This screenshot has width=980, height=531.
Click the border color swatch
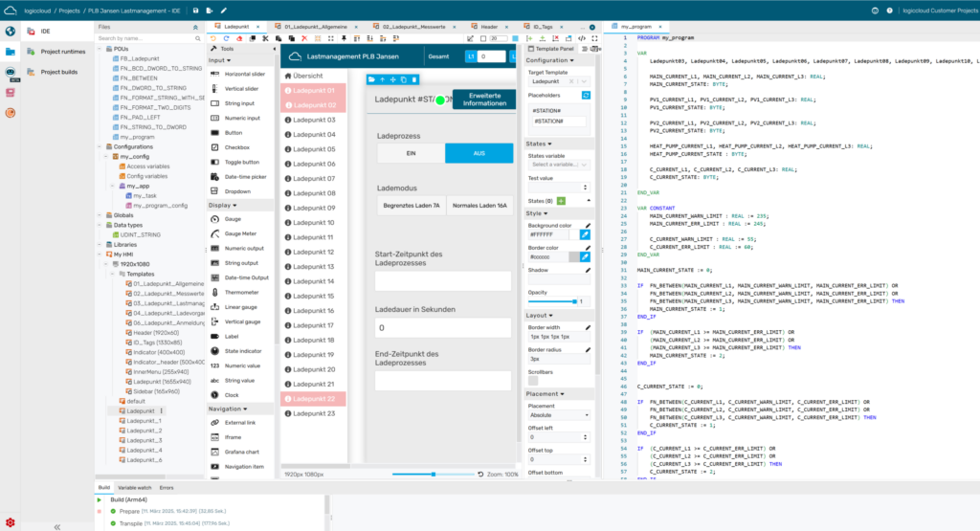(x=574, y=256)
